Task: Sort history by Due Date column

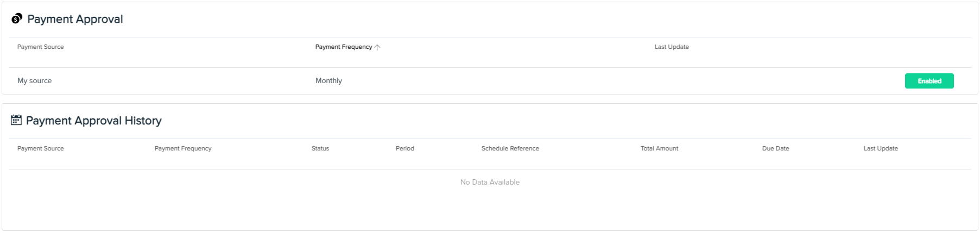Action: (x=776, y=148)
